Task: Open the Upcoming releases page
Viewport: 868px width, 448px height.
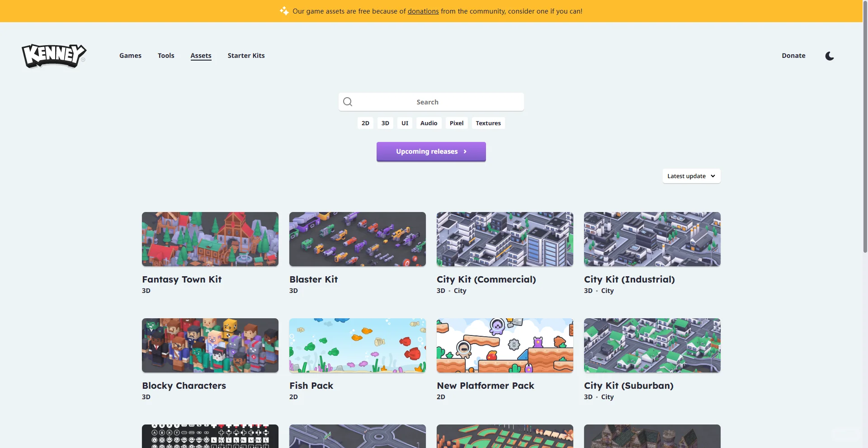Action: 431,151
